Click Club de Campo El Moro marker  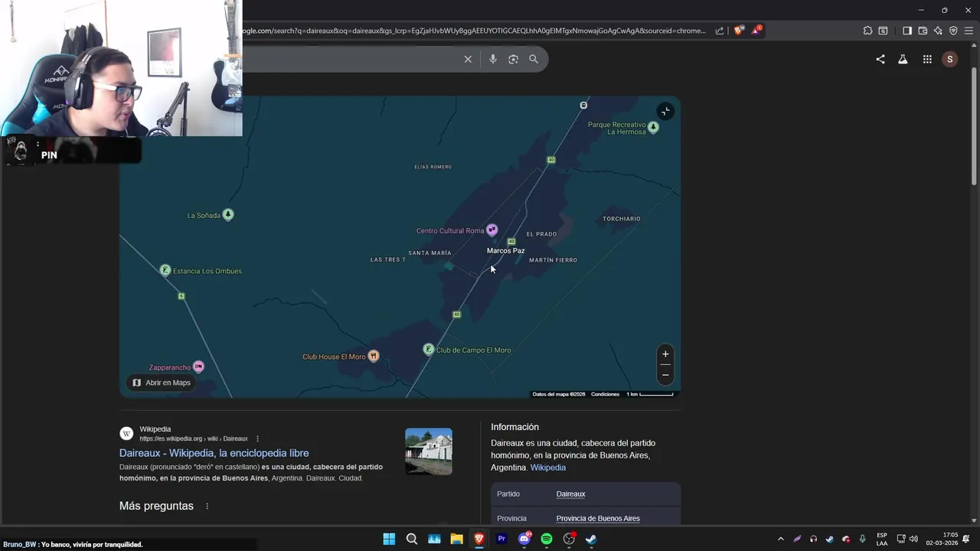(x=429, y=349)
